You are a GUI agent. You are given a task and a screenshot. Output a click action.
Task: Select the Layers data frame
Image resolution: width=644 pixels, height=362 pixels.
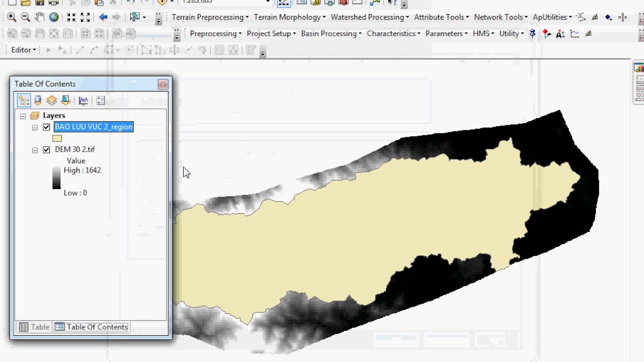point(54,116)
